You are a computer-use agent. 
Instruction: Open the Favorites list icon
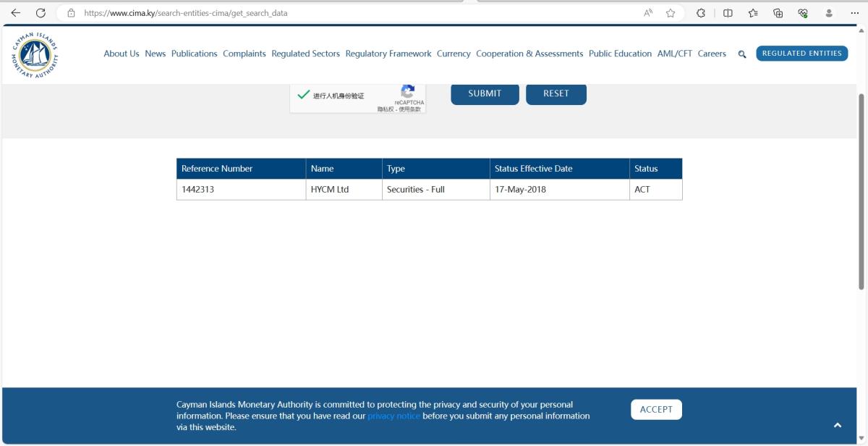point(753,13)
